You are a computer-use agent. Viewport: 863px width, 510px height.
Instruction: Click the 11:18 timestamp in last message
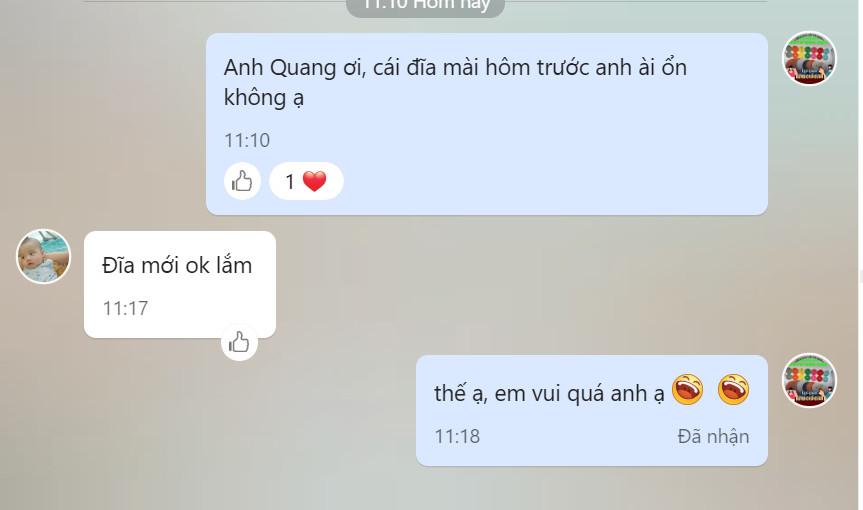coord(457,436)
